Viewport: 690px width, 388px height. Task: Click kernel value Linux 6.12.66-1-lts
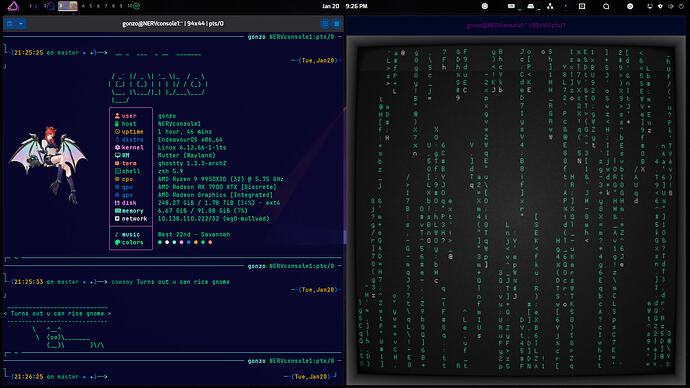(x=192, y=147)
